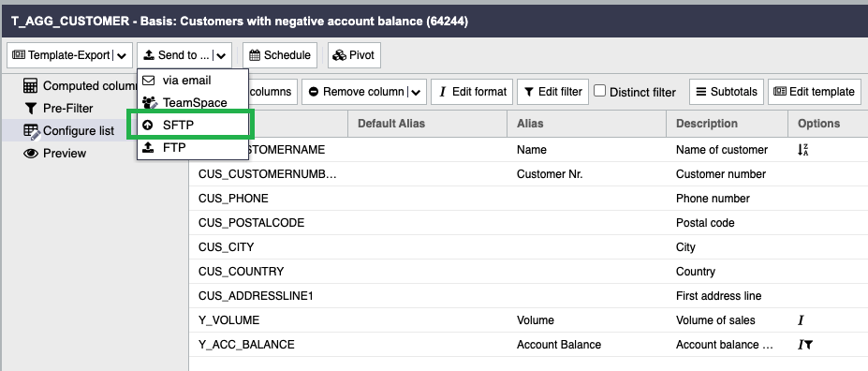Collapse the Send to dropdown arrow
Viewport: 868px width, 371px height.
(x=221, y=55)
